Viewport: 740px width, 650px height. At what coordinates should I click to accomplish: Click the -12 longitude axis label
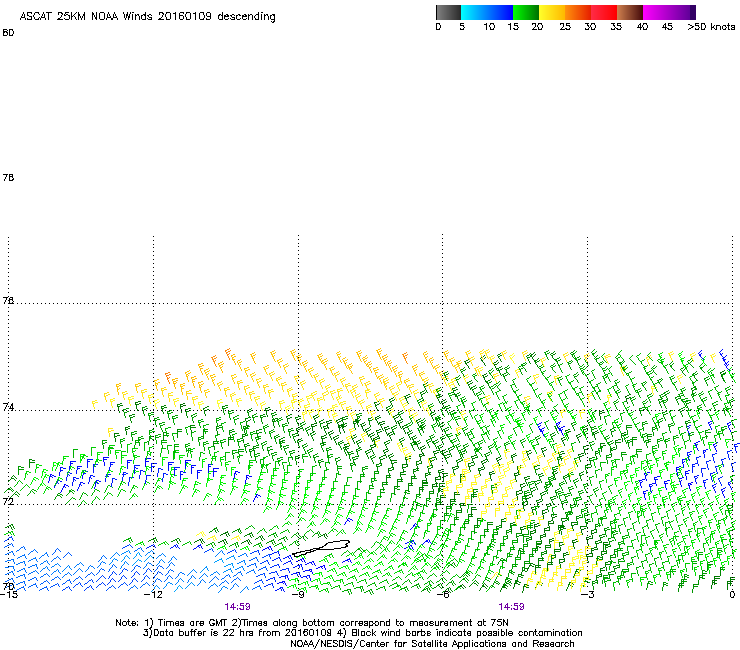pyautogui.click(x=153, y=594)
